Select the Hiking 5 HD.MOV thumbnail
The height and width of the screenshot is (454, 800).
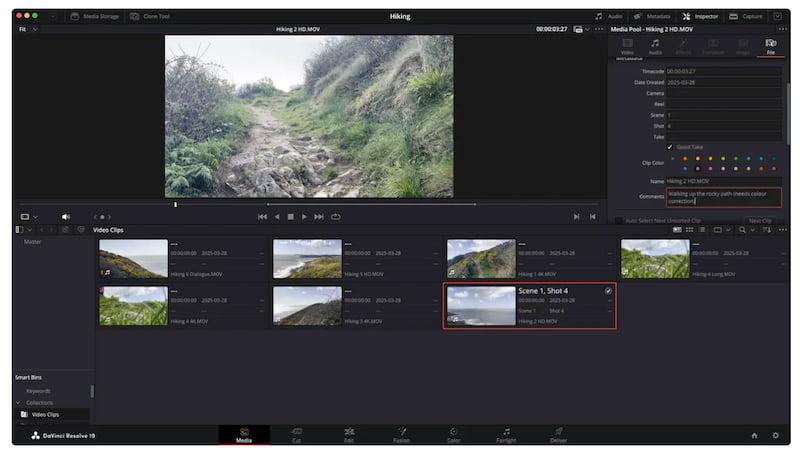click(x=307, y=259)
